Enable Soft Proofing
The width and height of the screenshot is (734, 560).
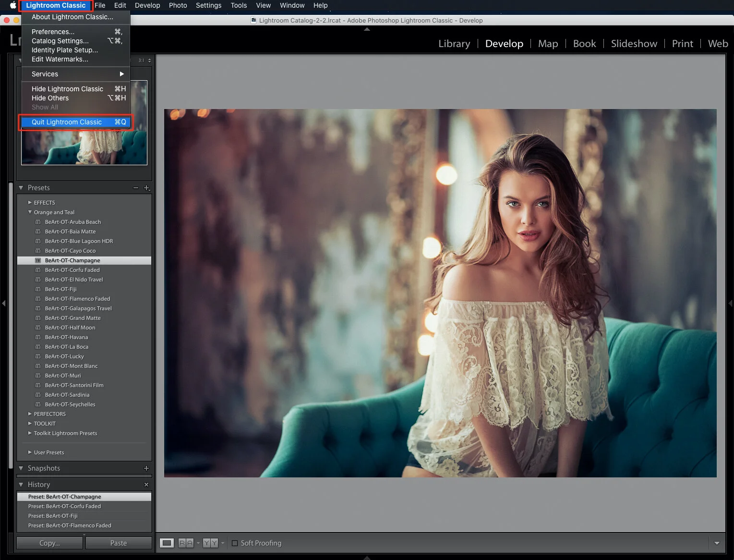point(235,543)
